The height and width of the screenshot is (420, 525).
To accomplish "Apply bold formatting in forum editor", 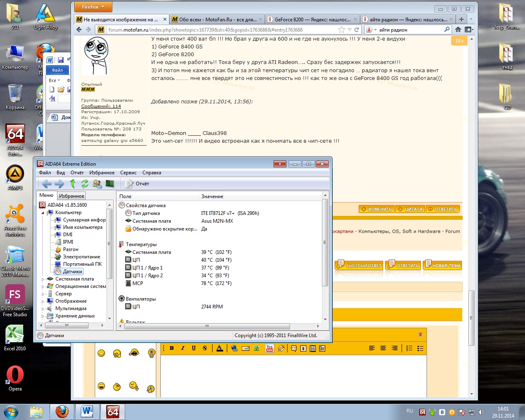I will (172, 348).
